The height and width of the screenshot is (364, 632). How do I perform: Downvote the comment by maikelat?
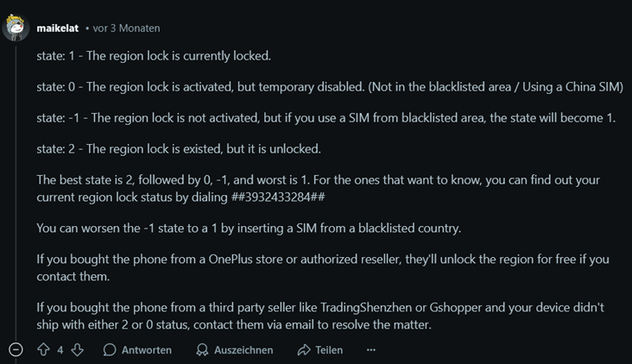click(x=77, y=349)
